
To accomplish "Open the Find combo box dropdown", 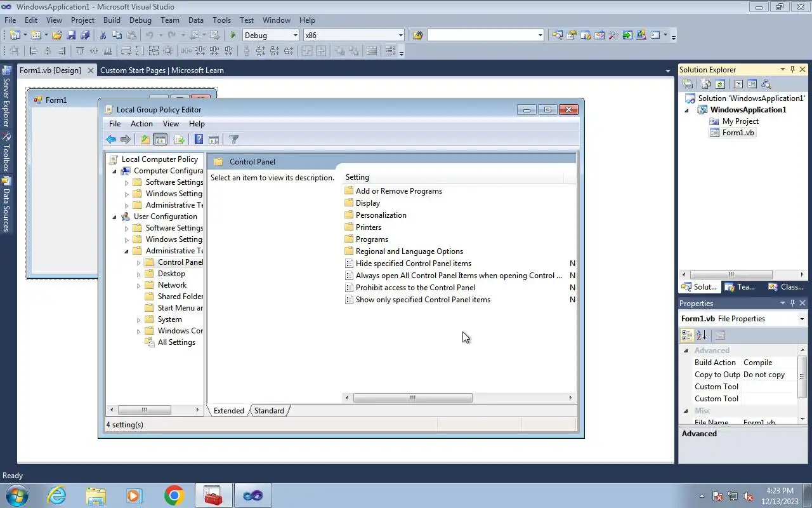I will [x=540, y=36].
